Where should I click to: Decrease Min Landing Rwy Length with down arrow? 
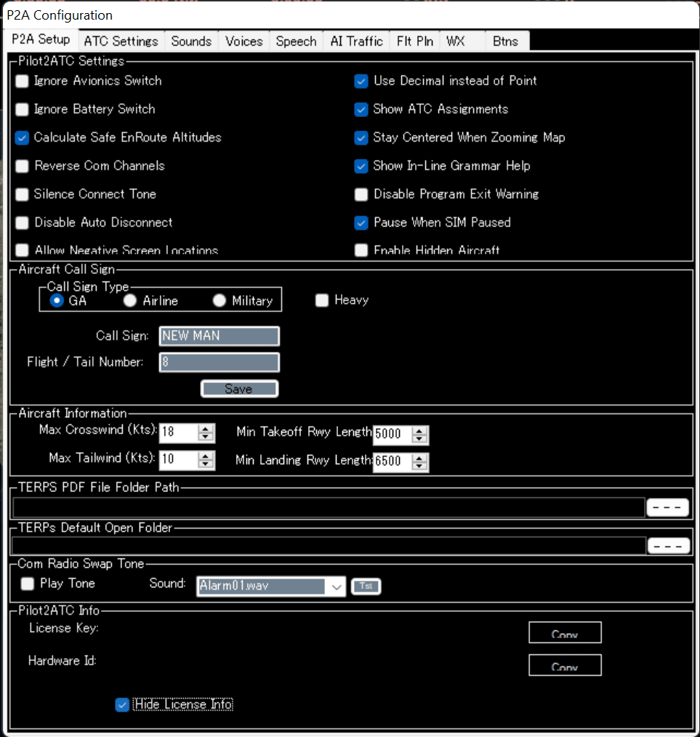[419, 466]
